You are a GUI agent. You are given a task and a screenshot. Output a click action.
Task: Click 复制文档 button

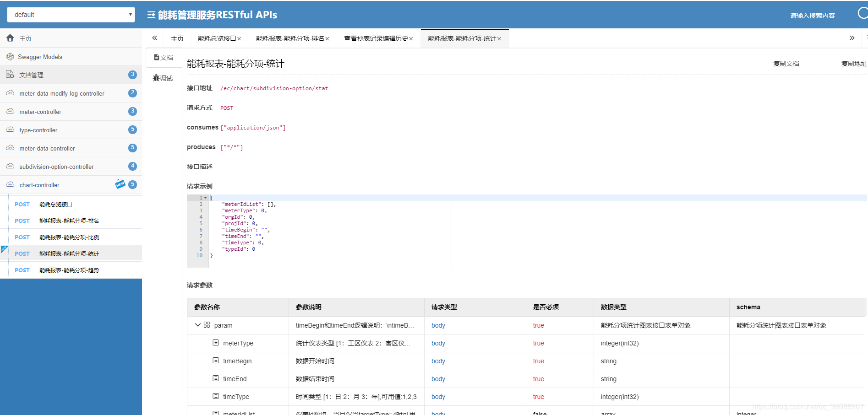tap(786, 64)
